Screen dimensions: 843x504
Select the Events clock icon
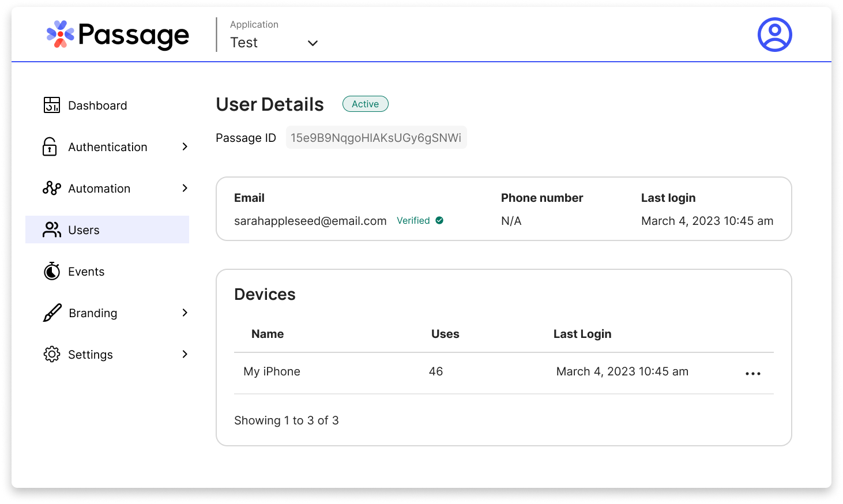tap(51, 271)
